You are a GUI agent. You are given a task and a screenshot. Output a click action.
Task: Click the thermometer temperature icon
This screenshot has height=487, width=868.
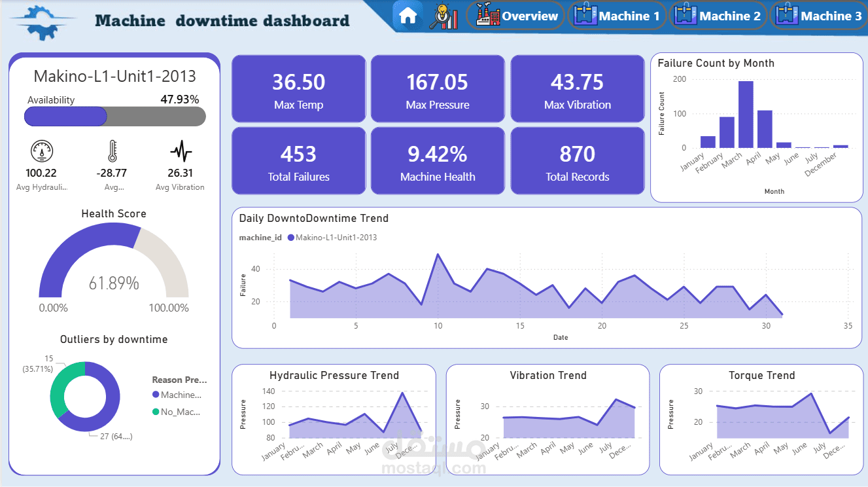point(112,151)
